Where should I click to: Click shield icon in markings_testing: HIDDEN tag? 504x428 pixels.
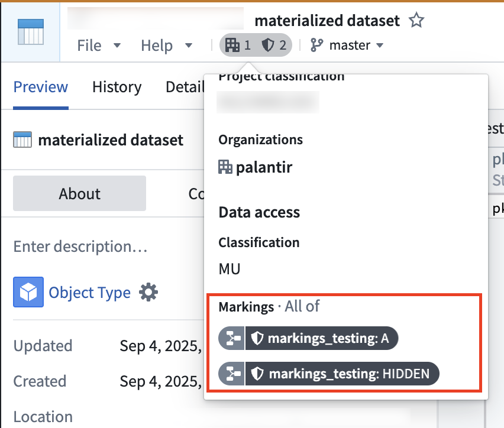click(257, 374)
